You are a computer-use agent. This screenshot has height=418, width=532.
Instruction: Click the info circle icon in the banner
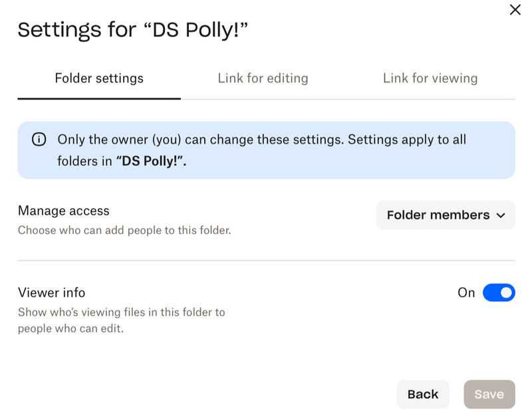click(x=39, y=140)
